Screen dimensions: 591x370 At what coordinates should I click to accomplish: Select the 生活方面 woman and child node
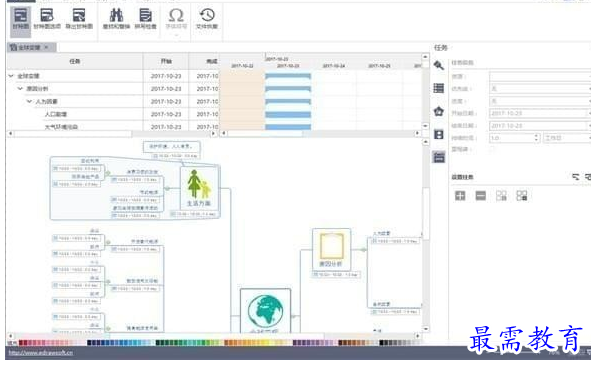[199, 188]
